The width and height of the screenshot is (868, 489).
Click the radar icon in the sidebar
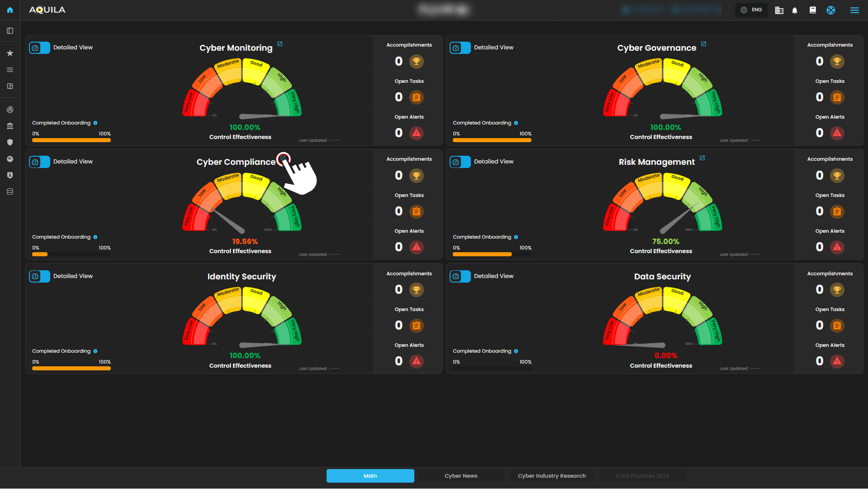[x=10, y=110]
